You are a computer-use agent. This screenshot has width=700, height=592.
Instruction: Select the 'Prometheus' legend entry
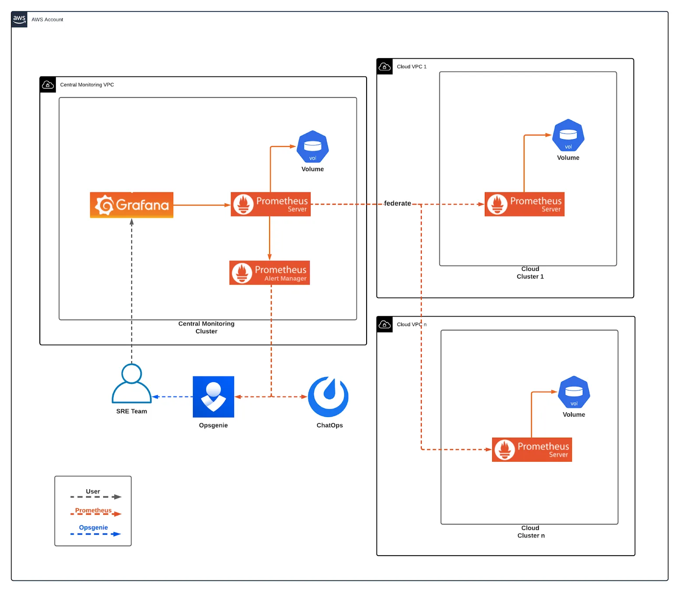[95, 512]
